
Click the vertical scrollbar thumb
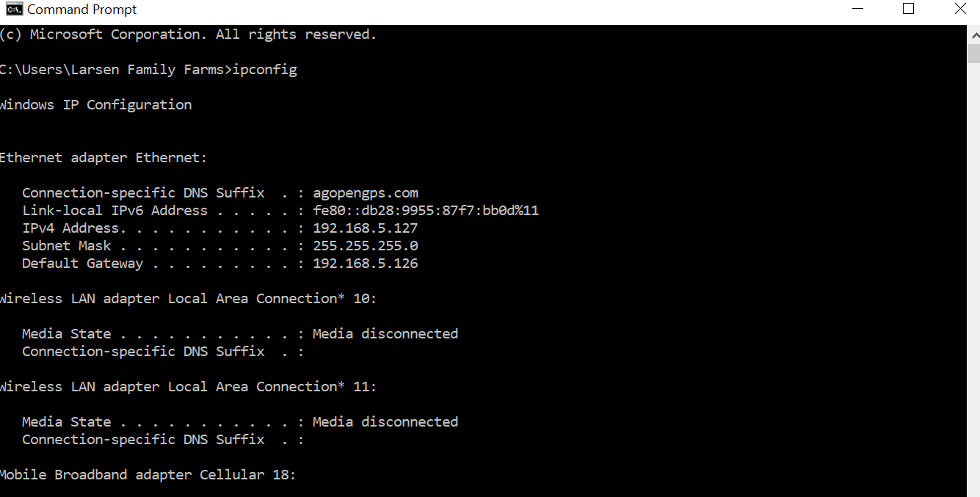[x=973, y=54]
